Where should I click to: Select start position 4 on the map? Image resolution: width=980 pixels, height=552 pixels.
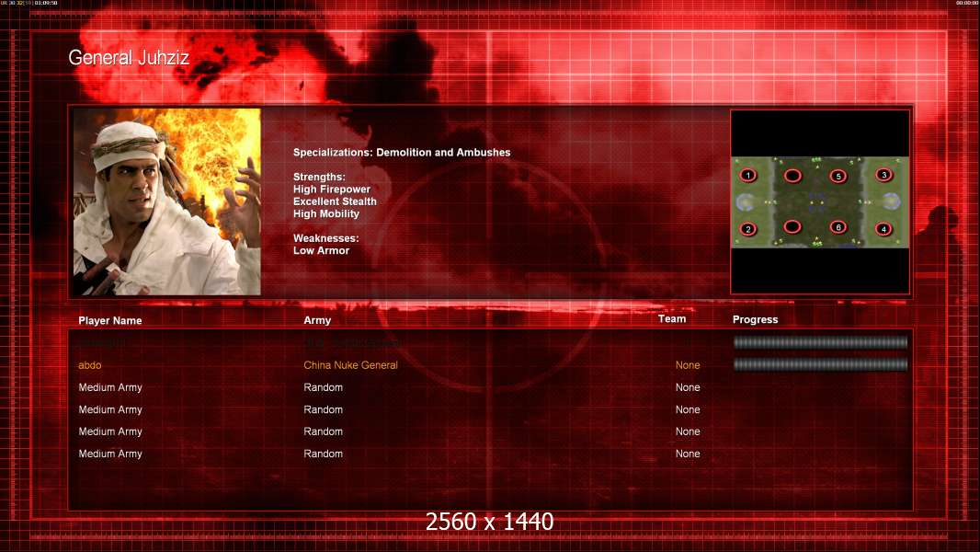pos(883,229)
